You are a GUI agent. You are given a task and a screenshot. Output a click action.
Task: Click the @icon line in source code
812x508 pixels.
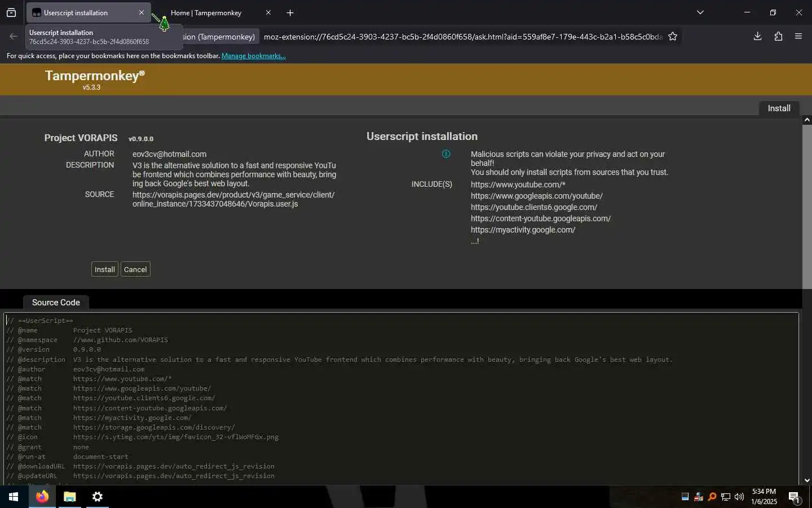[142, 437]
